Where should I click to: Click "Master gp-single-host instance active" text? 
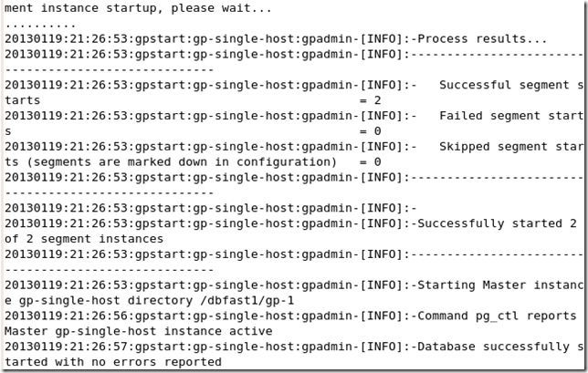pyautogui.click(x=138, y=331)
